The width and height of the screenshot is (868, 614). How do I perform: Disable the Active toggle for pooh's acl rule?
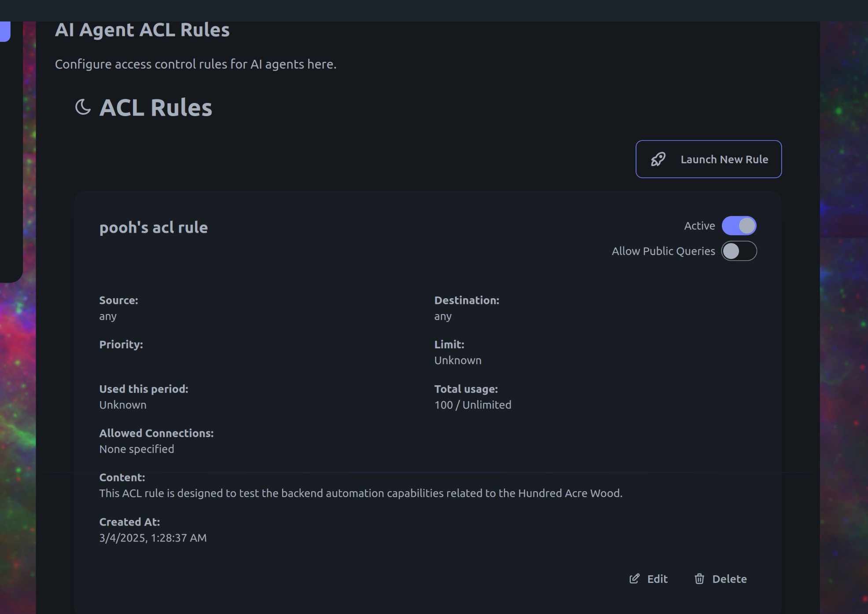click(739, 226)
